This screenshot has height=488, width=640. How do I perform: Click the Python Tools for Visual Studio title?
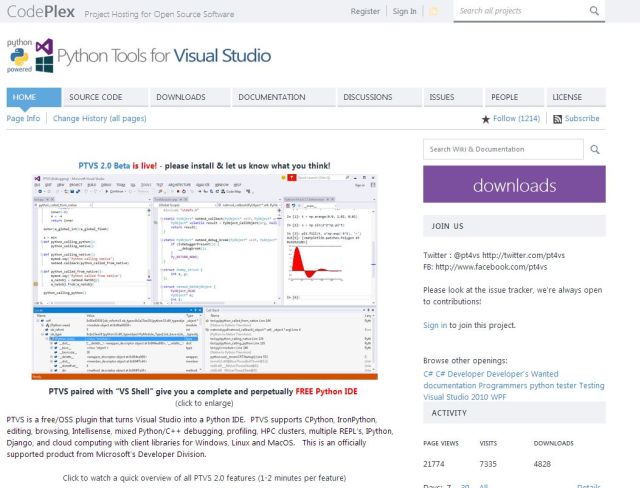point(164,56)
